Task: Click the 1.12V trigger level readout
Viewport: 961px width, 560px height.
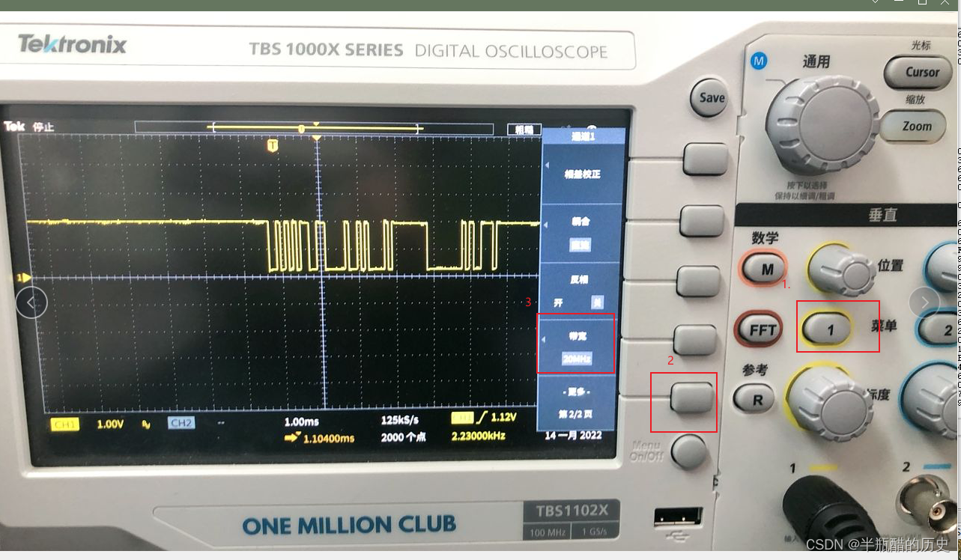Action: [503, 416]
